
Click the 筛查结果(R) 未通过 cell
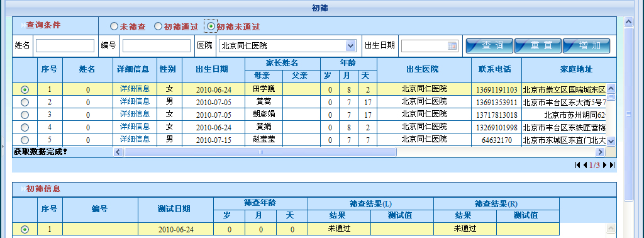pos(465,229)
